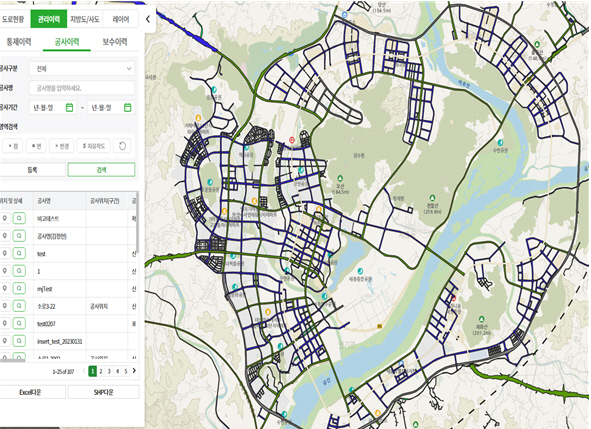
Task: Switch to the 지방도/시도 tab
Action: 84,19
